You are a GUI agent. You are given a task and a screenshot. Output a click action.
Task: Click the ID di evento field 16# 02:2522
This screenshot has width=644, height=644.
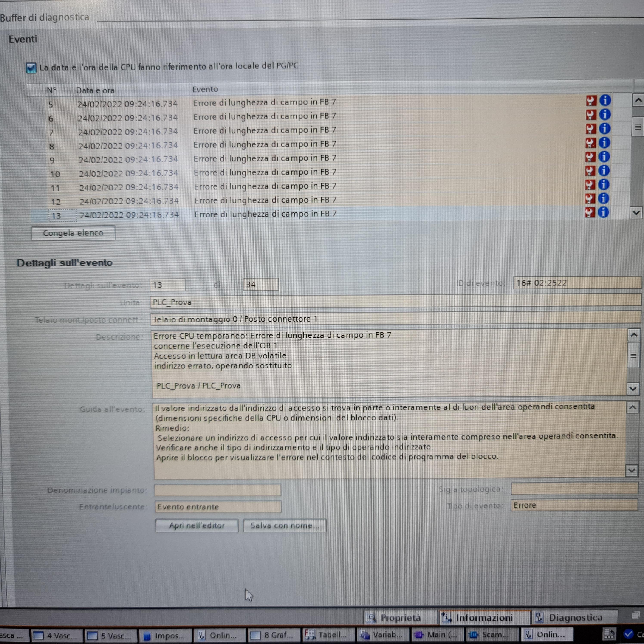pyautogui.click(x=577, y=283)
